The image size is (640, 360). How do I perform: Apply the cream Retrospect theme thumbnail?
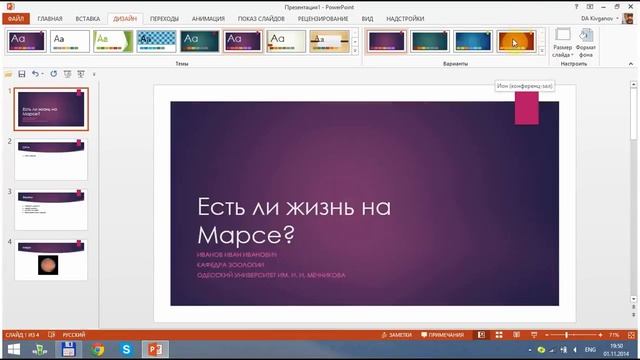point(286,41)
